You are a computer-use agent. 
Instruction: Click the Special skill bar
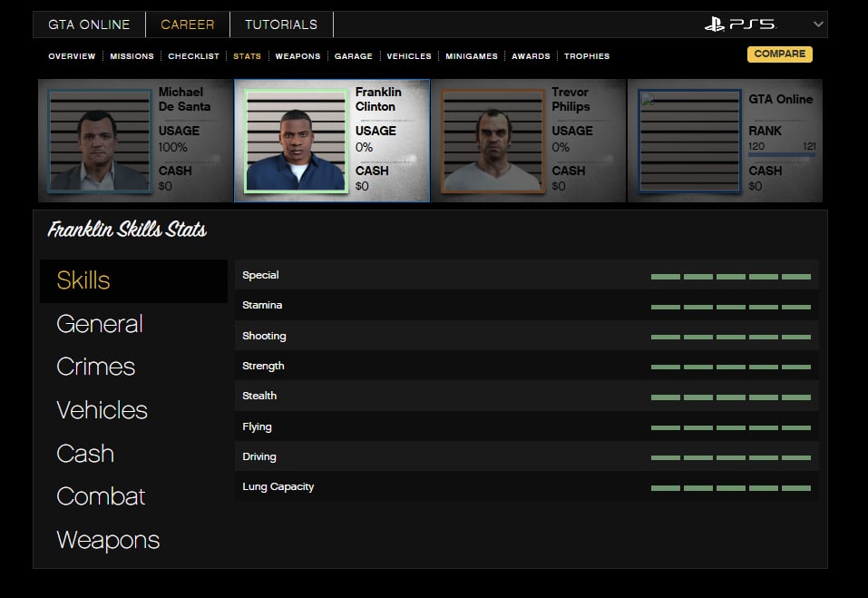coord(731,276)
